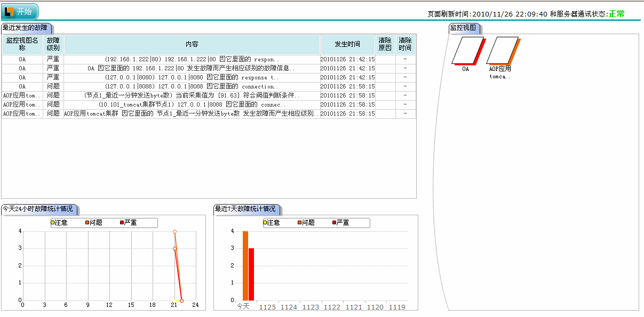Select the 监控视图 tab
This screenshot has width=644, height=317.
(464, 28)
